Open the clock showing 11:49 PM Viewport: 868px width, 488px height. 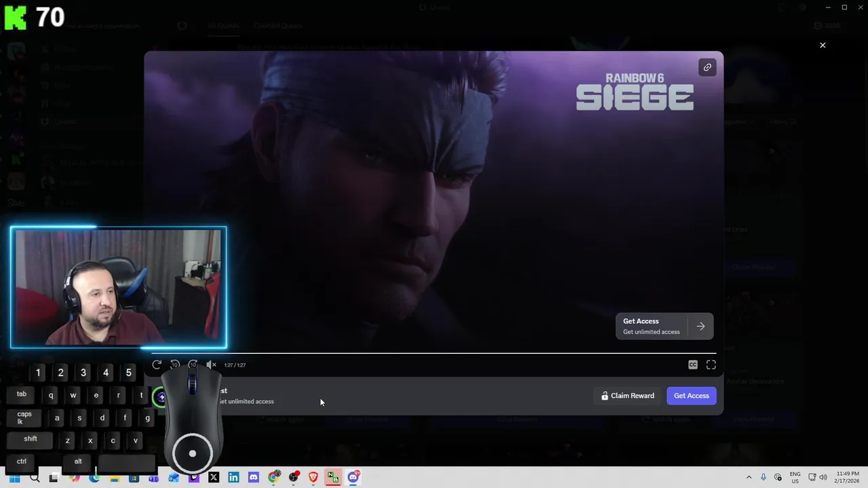point(848,477)
